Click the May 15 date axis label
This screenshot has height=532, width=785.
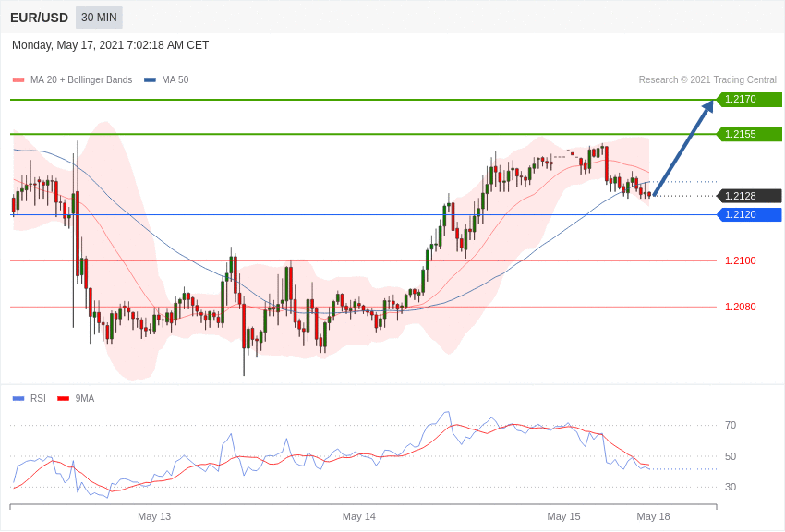pos(563,516)
